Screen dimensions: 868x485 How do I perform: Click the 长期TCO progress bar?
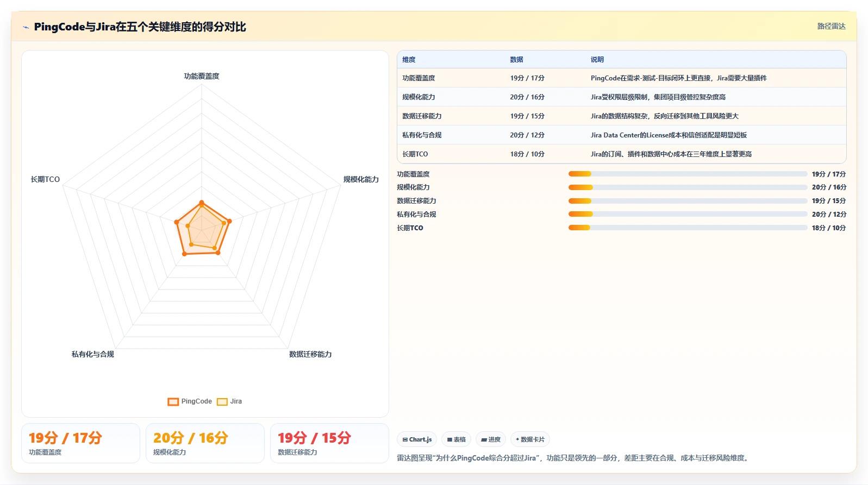(x=688, y=228)
